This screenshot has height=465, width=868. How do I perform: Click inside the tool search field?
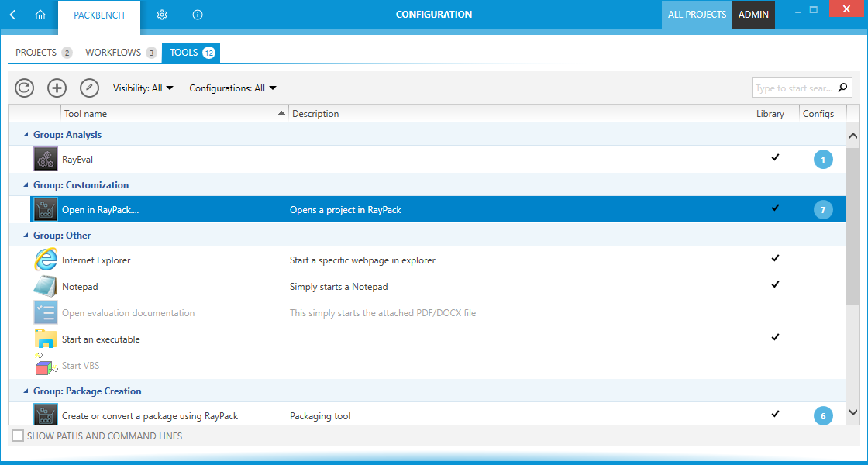794,88
